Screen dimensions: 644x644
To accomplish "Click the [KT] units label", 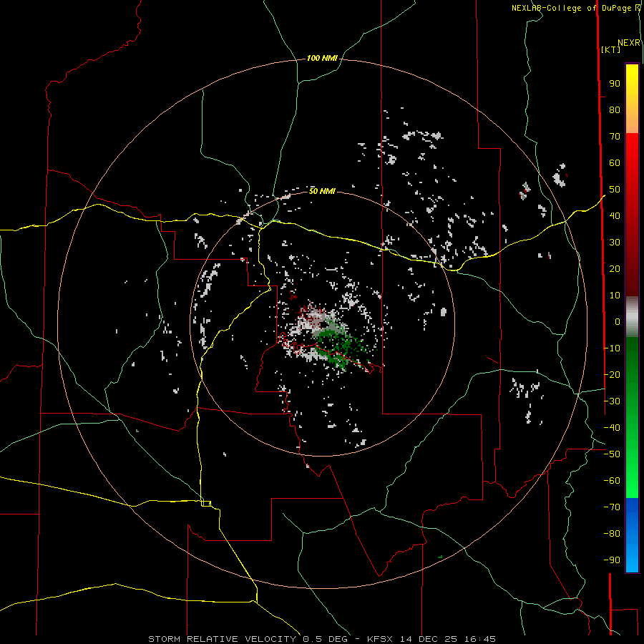I will [x=611, y=49].
